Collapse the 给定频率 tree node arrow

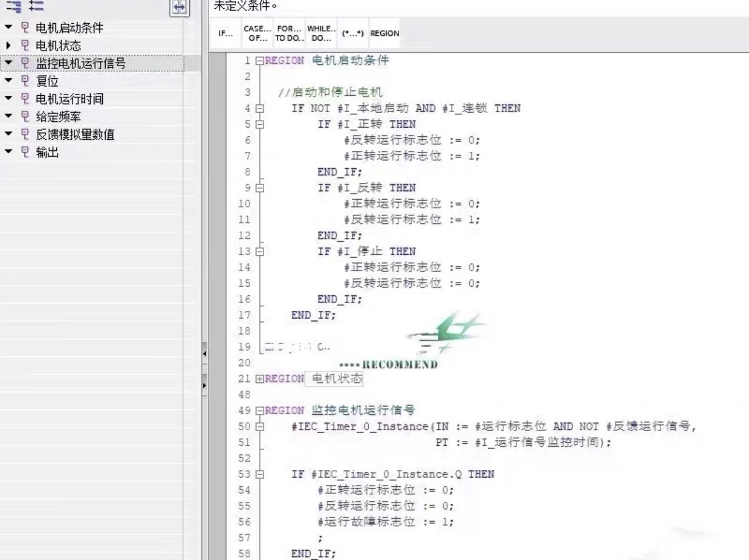[8, 116]
